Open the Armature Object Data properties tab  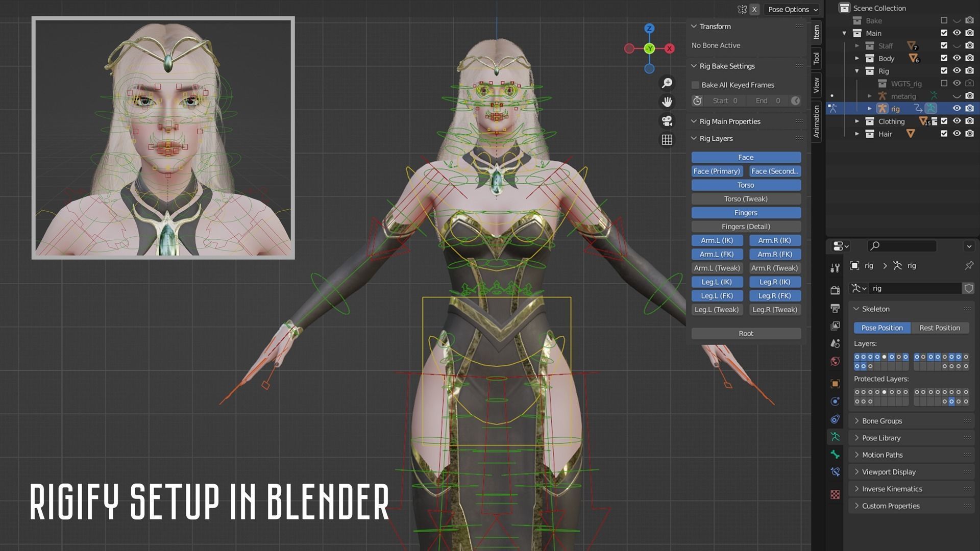(835, 437)
